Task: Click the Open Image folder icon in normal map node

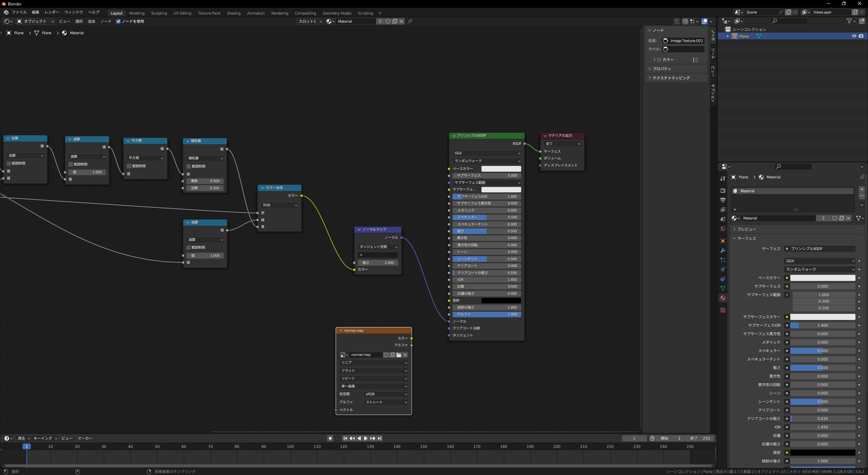Action: click(399, 355)
